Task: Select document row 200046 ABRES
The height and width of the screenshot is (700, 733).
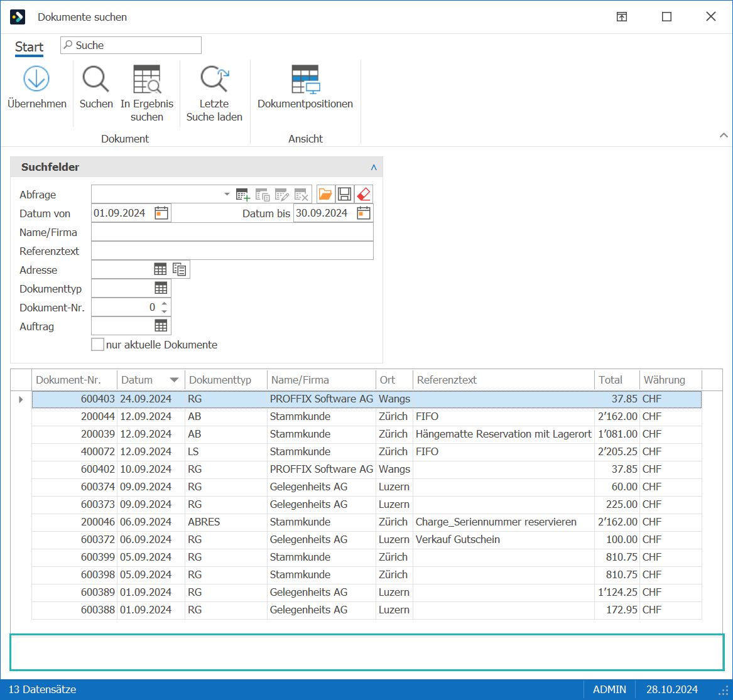Action: tap(367, 522)
